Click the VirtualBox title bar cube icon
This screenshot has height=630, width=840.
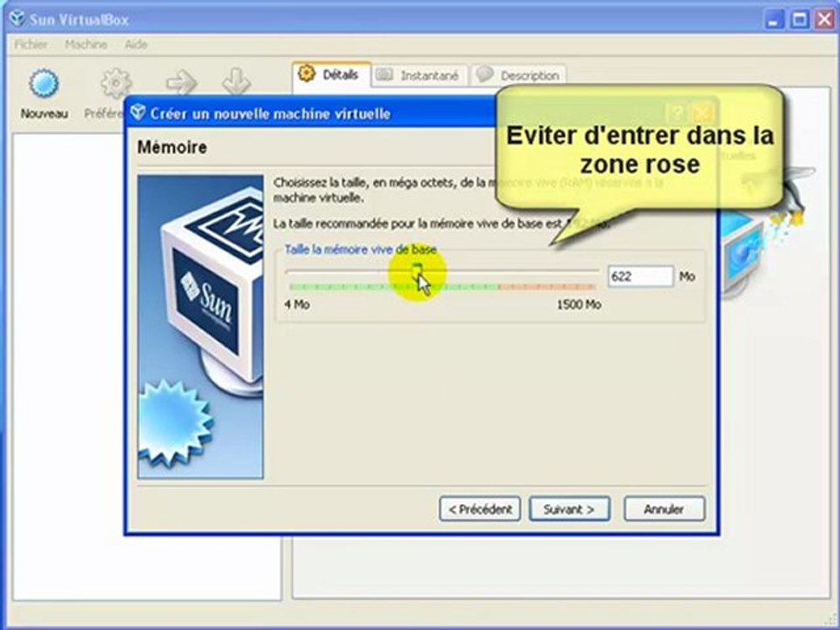pos(17,19)
